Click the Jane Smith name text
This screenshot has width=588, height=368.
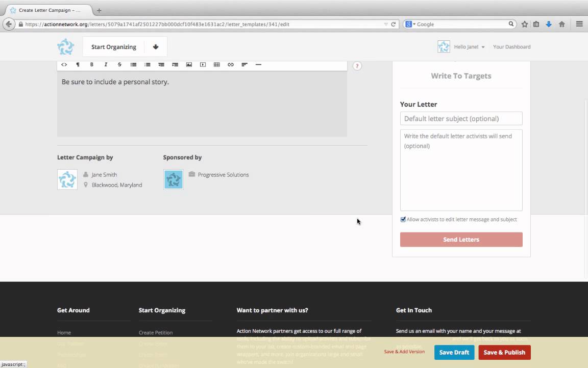pos(104,175)
